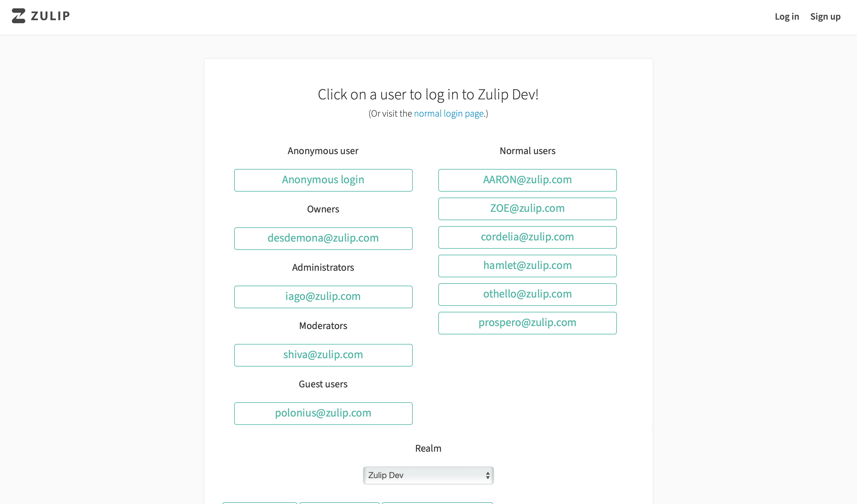Click the Anonymous login button

pos(323,179)
